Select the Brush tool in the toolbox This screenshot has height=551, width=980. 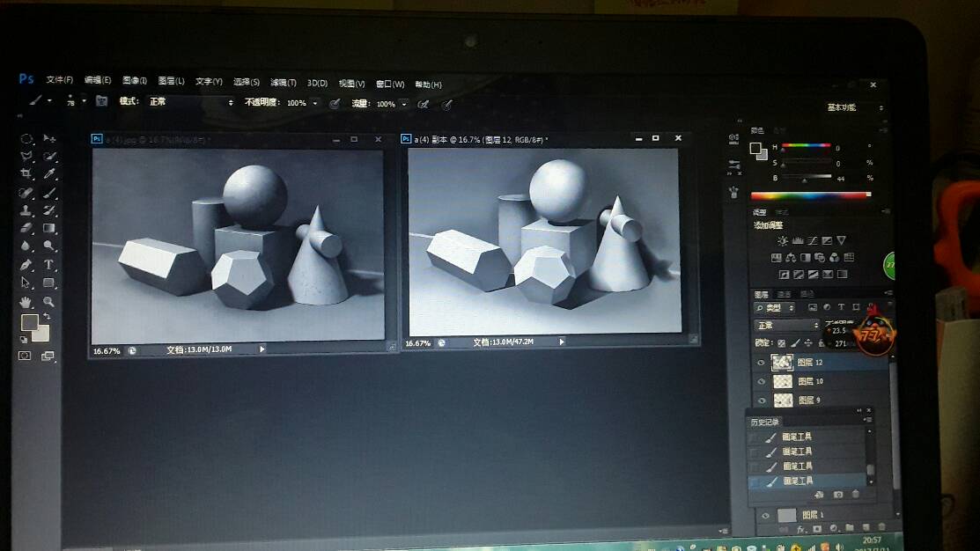point(49,193)
